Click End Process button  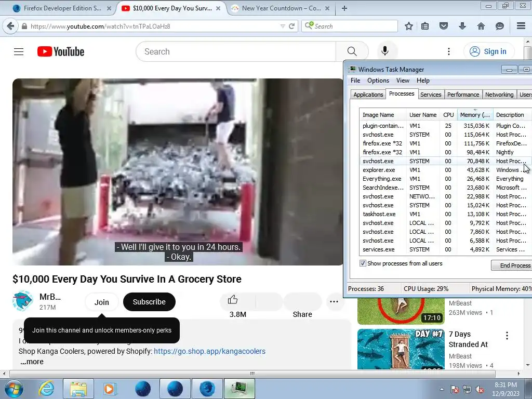512,265
